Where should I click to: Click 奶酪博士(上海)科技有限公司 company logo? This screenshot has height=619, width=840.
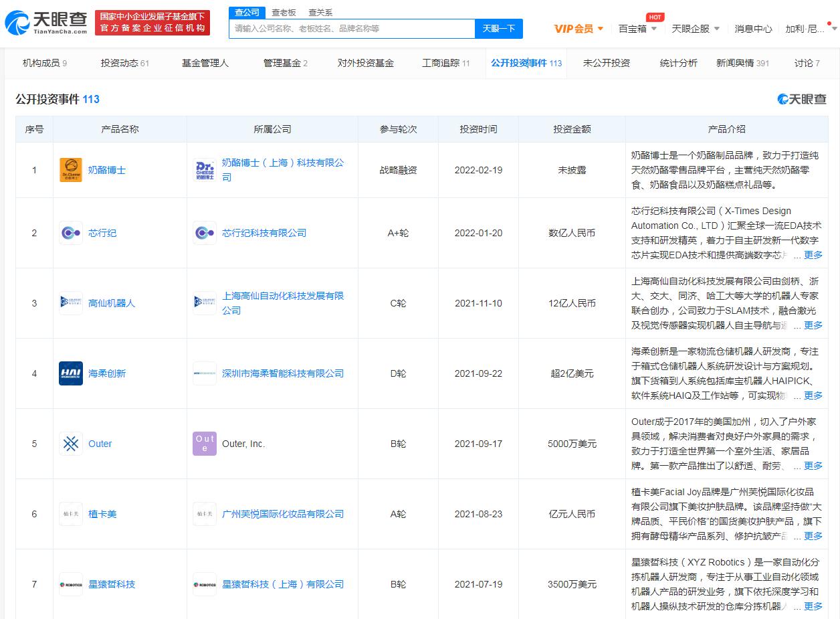click(205, 170)
